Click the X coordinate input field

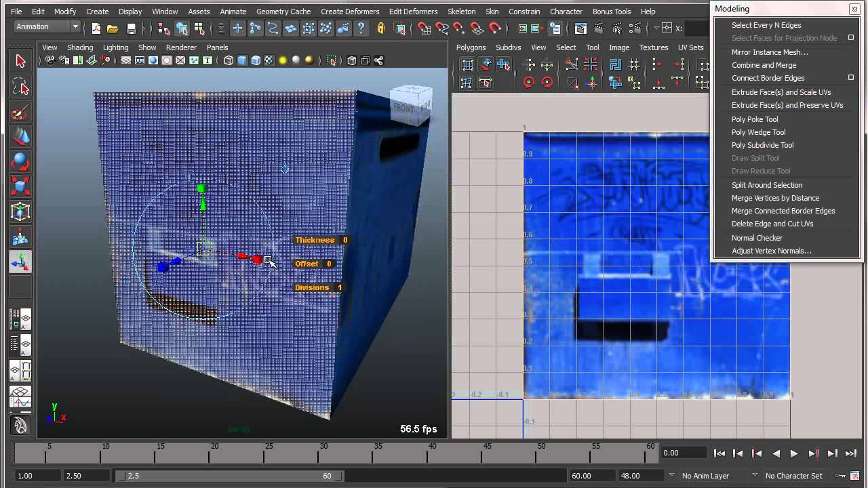tap(697, 28)
